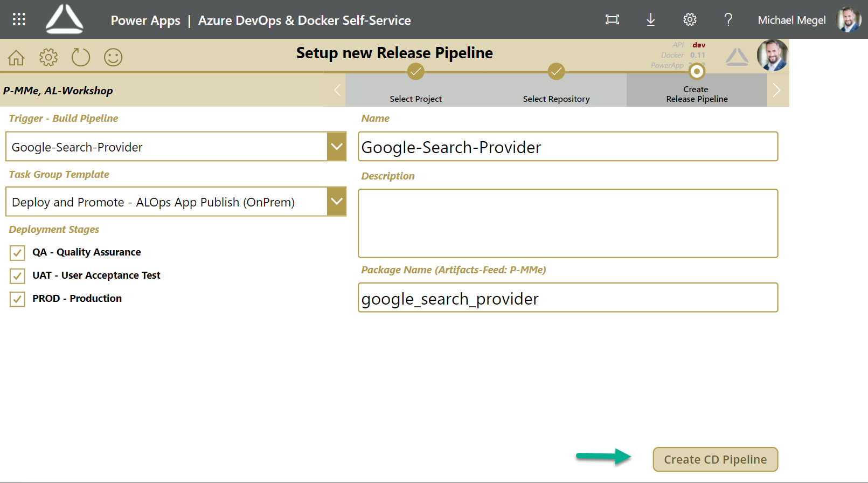Screen dimensions: 868x483
Task: Toggle the QA - Quality Assurance checkbox
Action: [x=17, y=253]
